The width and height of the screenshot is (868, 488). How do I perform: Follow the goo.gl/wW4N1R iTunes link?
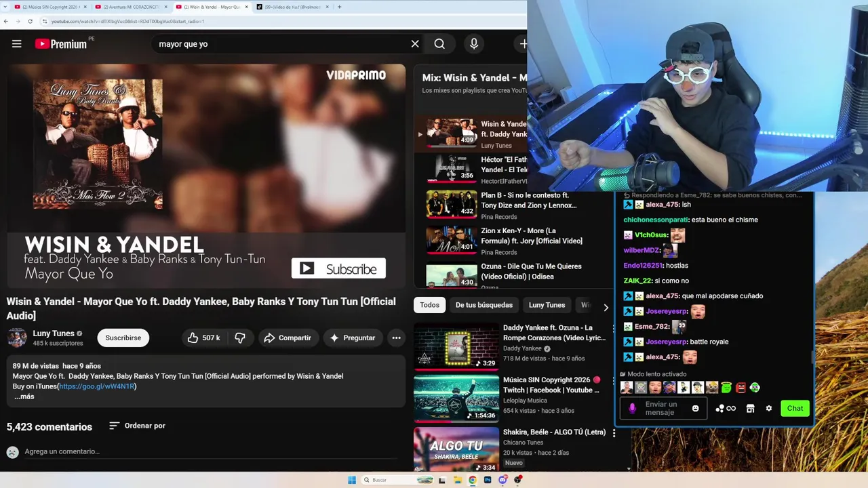(x=98, y=386)
